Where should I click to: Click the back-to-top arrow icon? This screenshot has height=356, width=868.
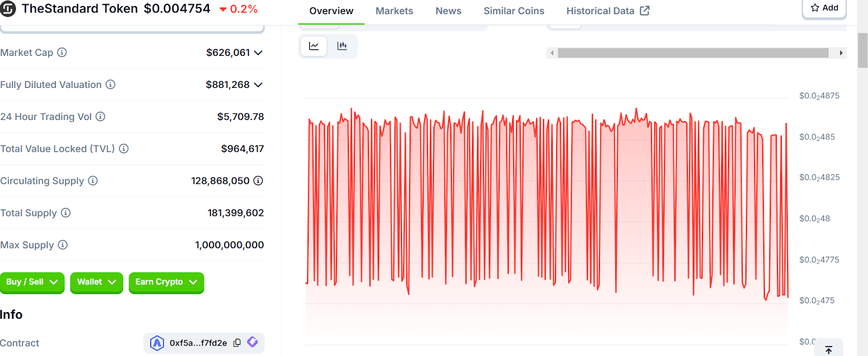(x=828, y=349)
